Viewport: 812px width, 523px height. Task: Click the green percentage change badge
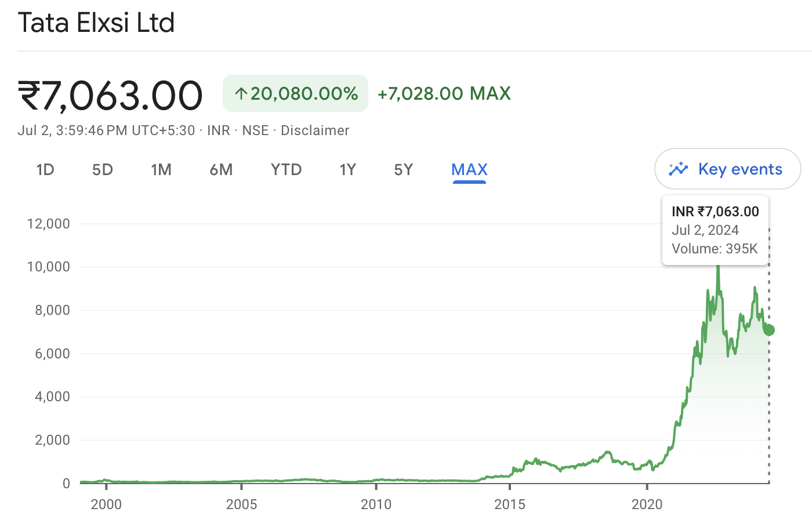[x=295, y=93]
